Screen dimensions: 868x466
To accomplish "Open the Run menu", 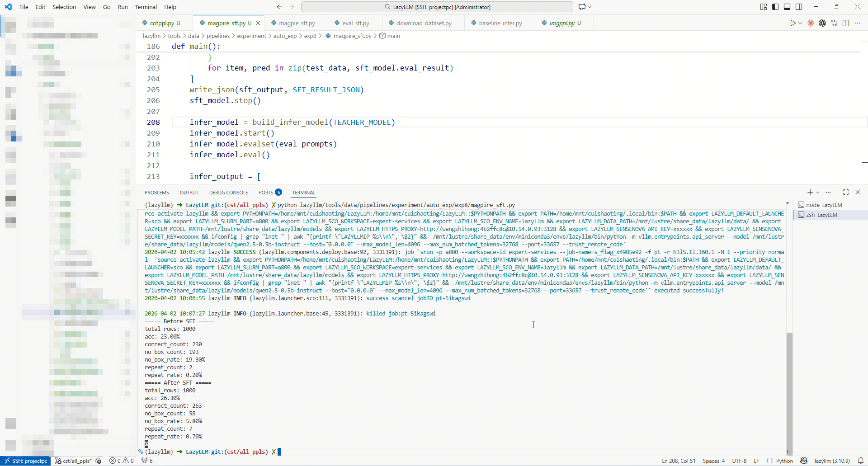I will click(x=123, y=7).
